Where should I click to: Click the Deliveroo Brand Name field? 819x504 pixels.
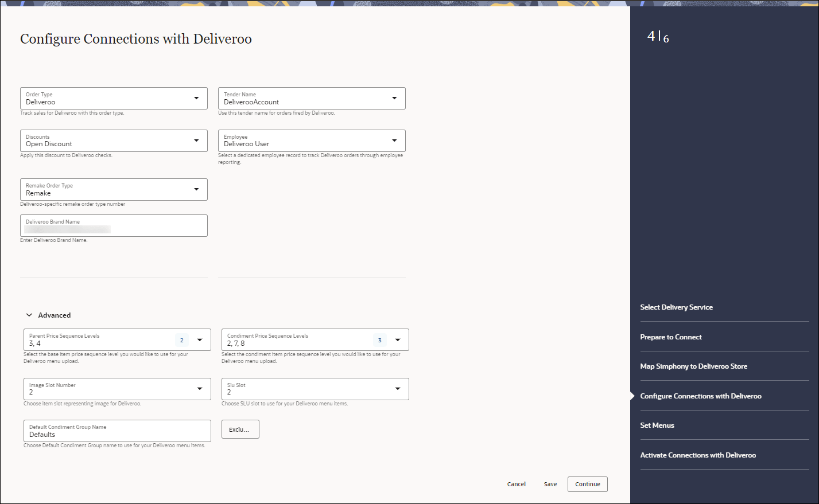click(x=114, y=225)
